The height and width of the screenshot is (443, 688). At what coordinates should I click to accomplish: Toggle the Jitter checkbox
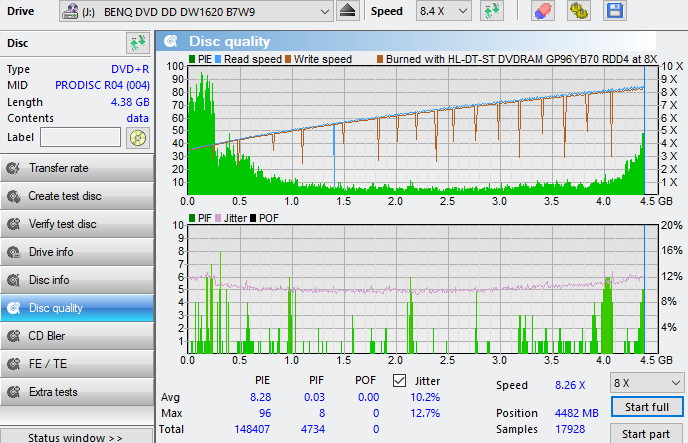(x=399, y=380)
